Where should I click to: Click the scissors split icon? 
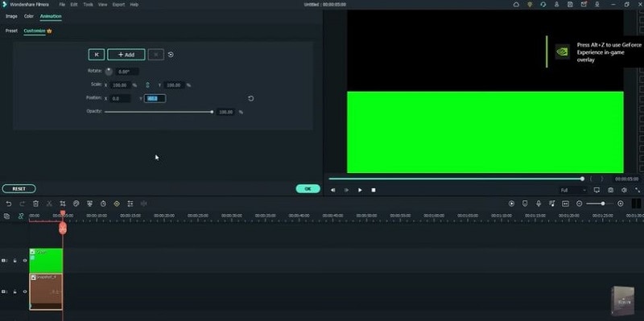49,204
